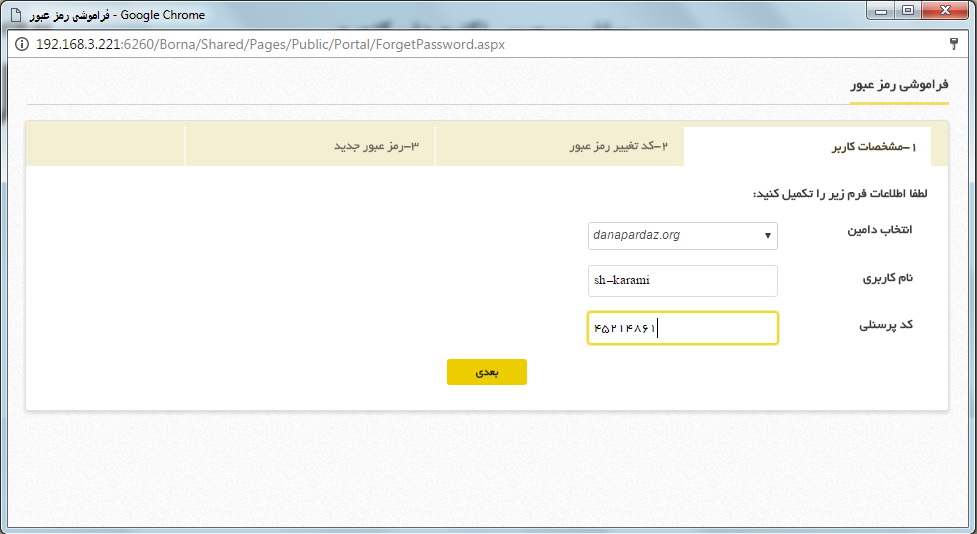Open site information icon beside the URL
The height and width of the screenshot is (534, 977).
[x=22, y=45]
